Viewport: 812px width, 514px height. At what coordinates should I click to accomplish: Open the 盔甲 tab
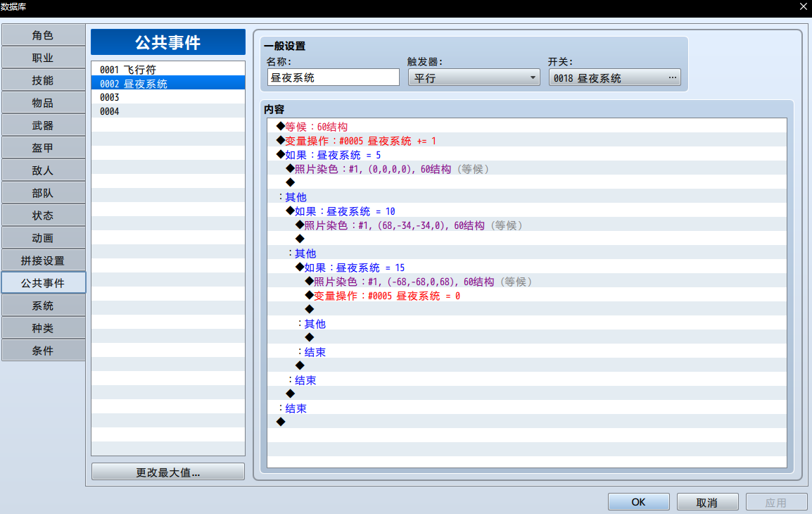point(43,148)
